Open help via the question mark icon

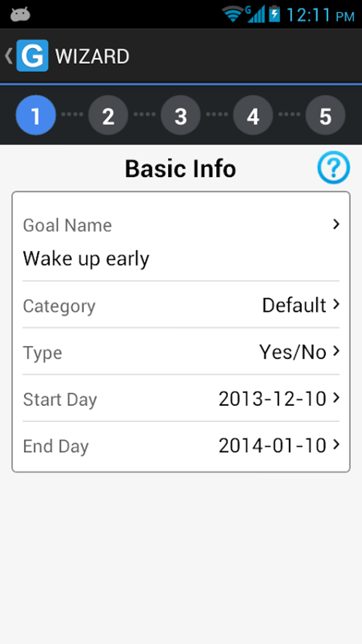coord(333,168)
